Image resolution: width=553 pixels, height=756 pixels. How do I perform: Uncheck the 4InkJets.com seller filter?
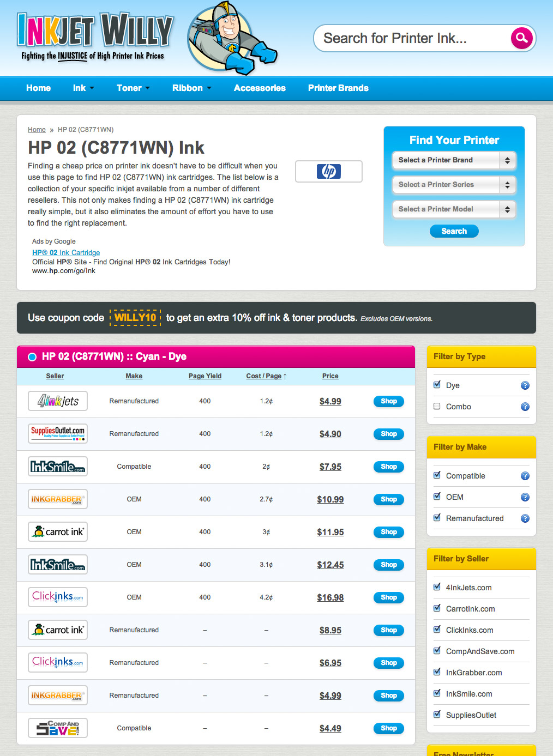point(437,587)
